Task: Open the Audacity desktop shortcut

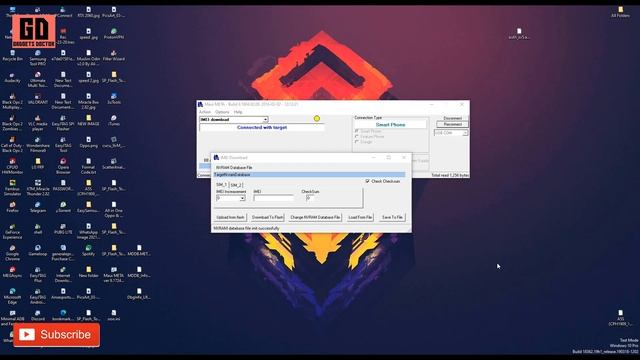Action: click(x=12, y=78)
